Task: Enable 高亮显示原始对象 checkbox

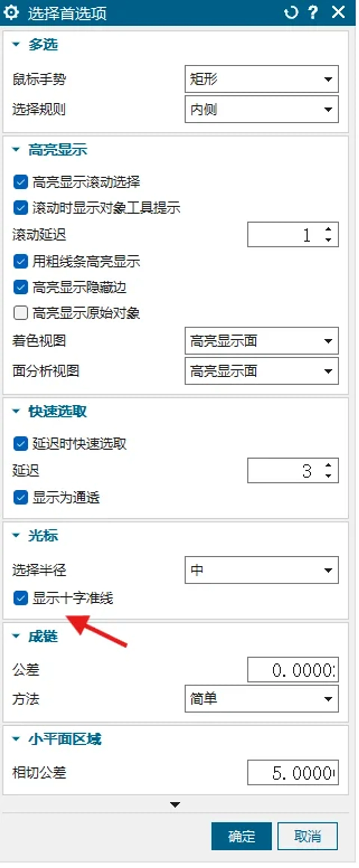Action: [20, 313]
